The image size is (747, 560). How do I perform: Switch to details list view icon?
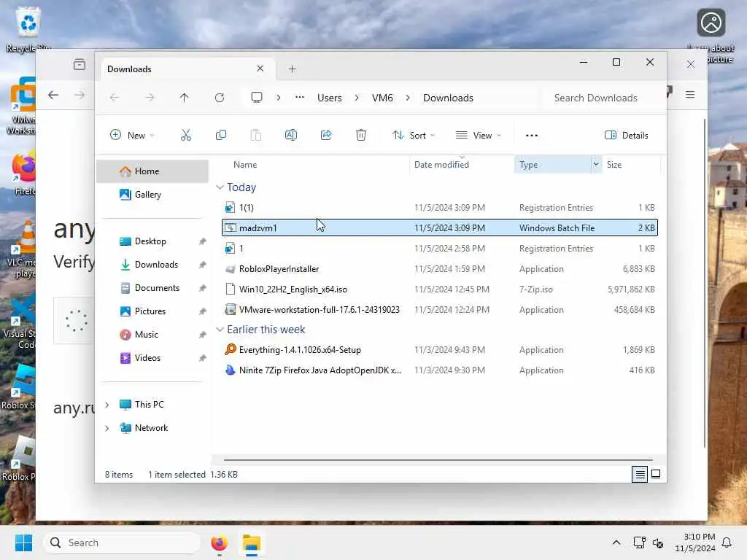click(640, 474)
